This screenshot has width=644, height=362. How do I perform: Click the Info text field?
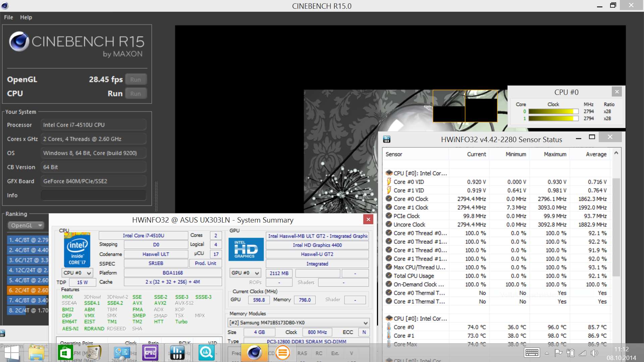pyautogui.click(x=93, y=195)
